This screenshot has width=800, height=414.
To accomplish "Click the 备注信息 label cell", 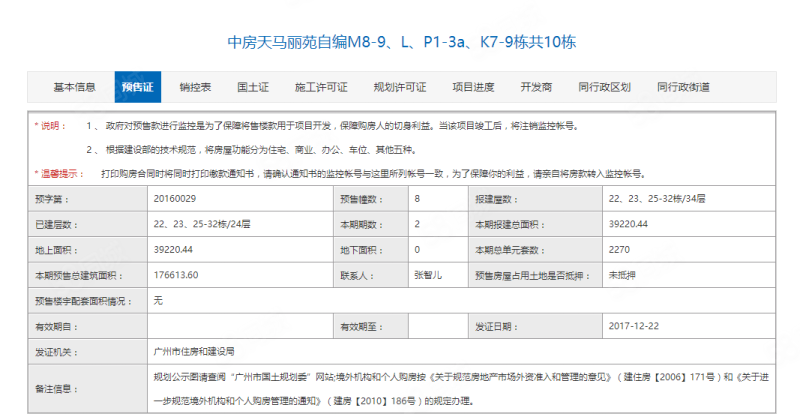I will (x=88, y=389).
